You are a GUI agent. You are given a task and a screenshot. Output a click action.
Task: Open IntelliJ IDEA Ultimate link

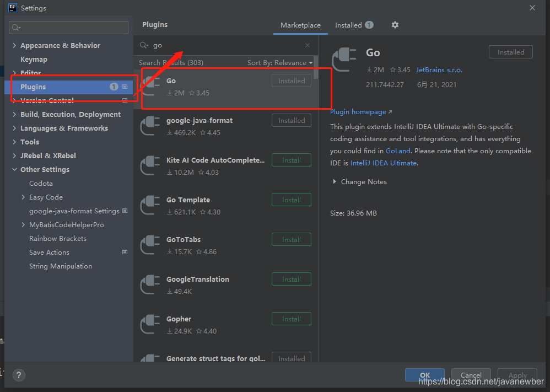point(384,163)
